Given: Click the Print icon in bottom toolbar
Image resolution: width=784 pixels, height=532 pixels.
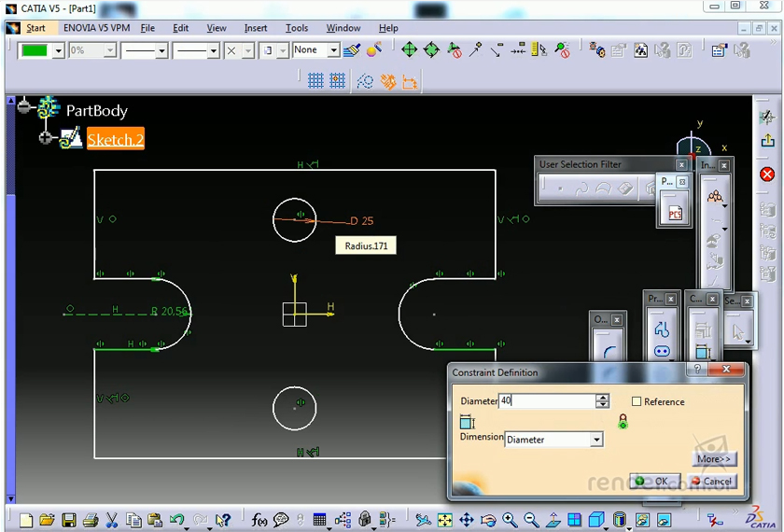Looking at the screenshot, I should (x=91, y=520).
